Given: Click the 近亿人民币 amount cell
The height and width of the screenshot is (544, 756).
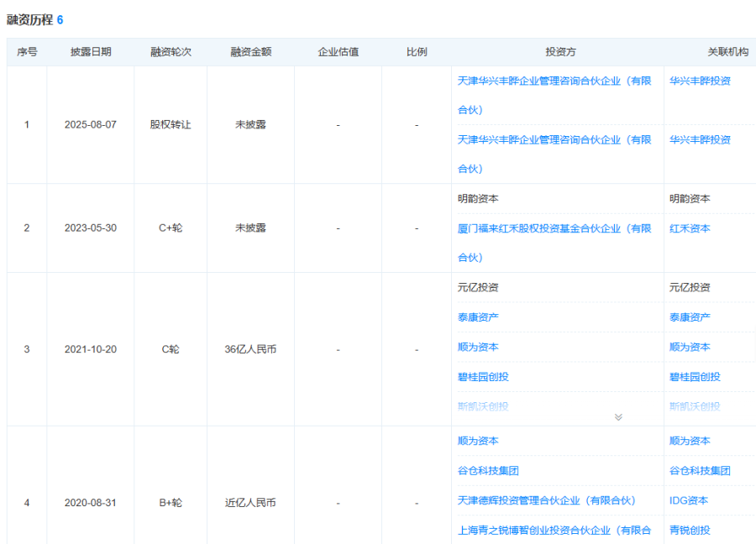Looking at the screenshot, I should [250, 503].
